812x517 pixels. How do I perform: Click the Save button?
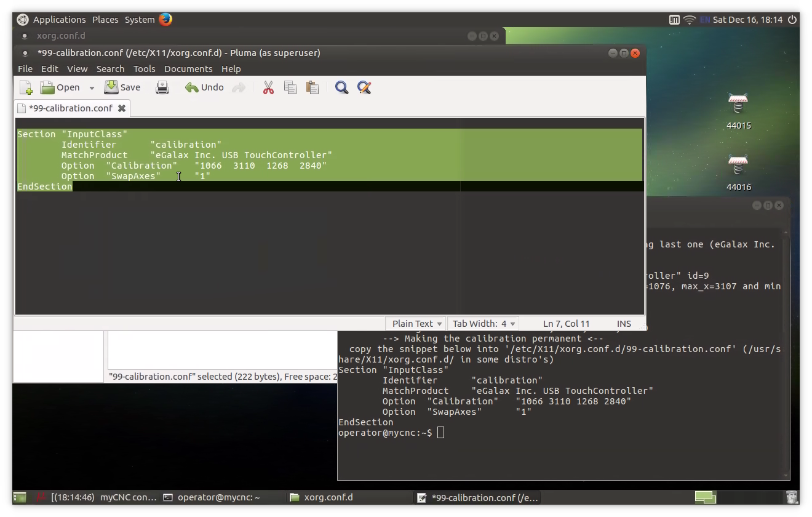(122, 87)
